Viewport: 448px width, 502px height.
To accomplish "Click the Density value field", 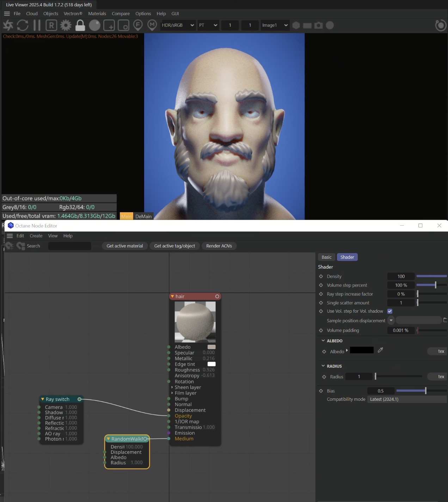I will [x=401, y=276].
